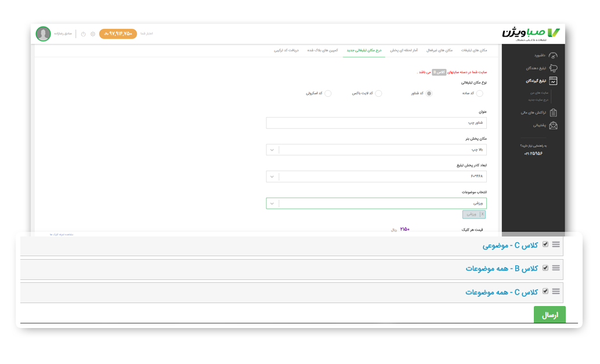
Task: Click the username text beside the avatar
Action: pyautogui.click(x=63, y=34)
